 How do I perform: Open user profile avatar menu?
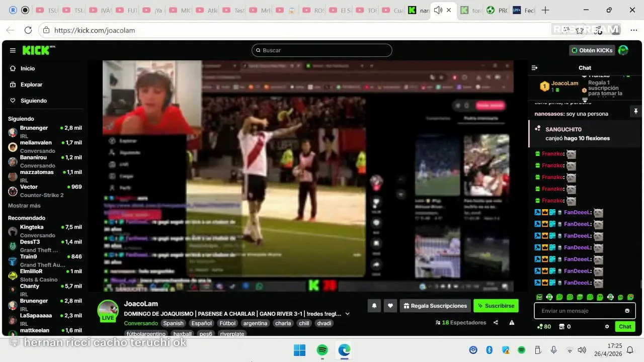pyautogui.click(x=623, y=50)
